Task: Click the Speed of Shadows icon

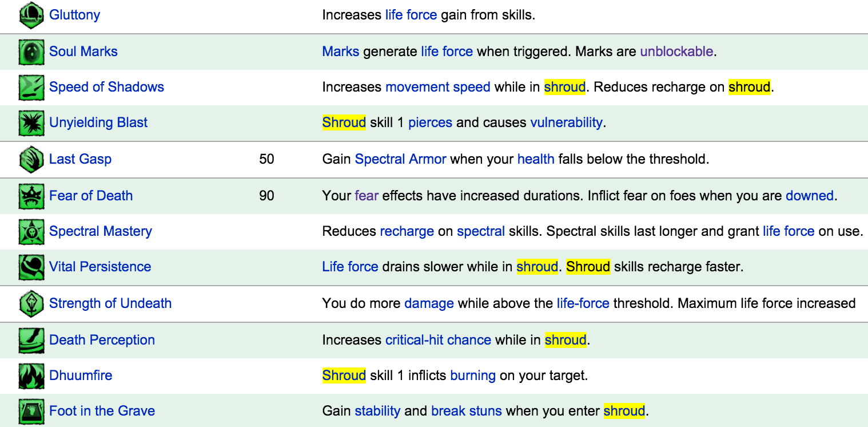Action: point(31,87)
